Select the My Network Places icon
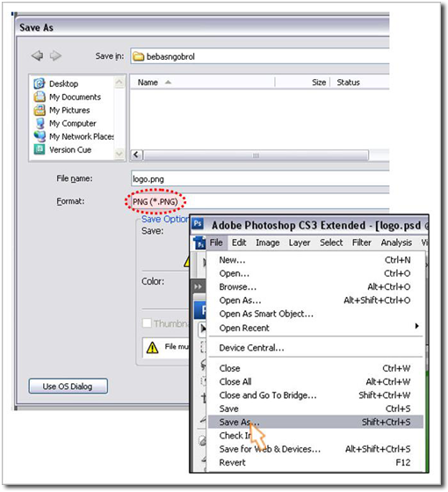 click(x=40, y=136)
